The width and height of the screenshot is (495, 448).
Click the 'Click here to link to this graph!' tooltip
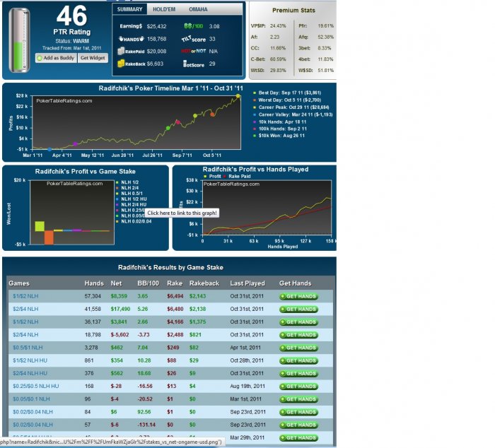(182, 213)
